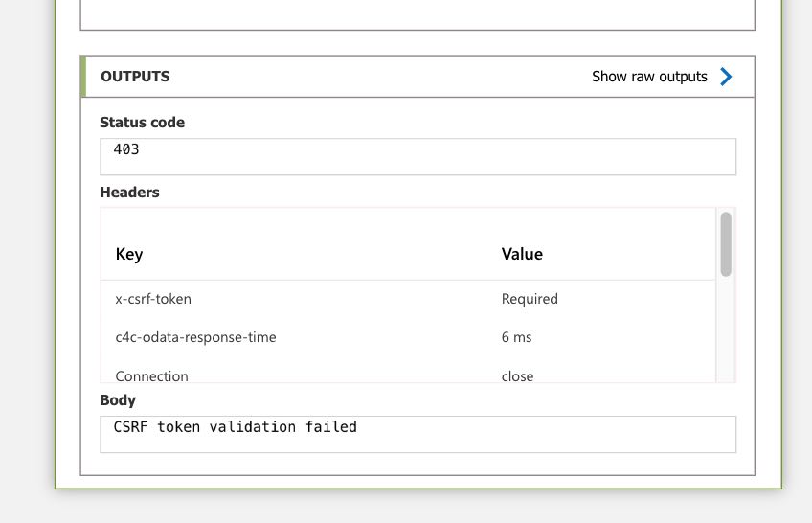This screenshot has width=812, height=523.
Task: Select the Value column header
Action: coord(522,254)
